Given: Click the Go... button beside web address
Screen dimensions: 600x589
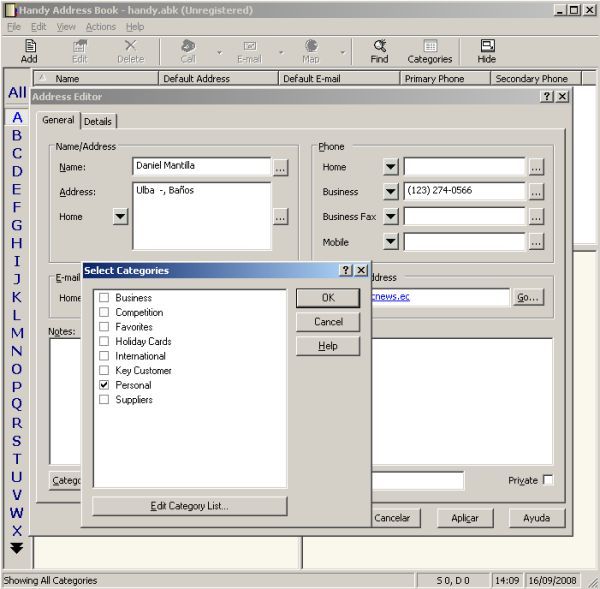Looking at the screenshot, I should click(528, 297).
